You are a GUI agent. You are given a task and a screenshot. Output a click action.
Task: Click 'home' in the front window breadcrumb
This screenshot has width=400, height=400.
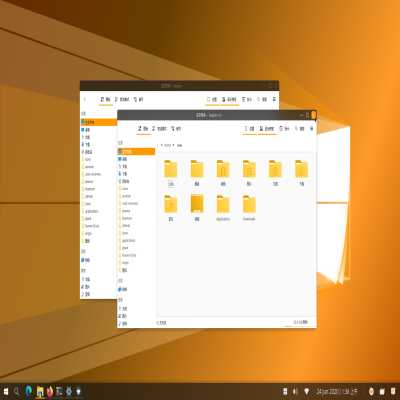168,145
